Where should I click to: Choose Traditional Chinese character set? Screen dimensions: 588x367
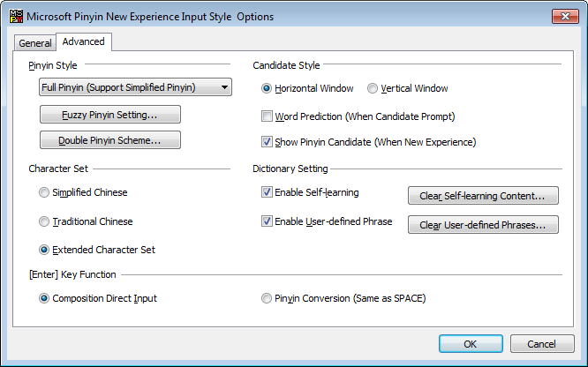tap(45, 221)
